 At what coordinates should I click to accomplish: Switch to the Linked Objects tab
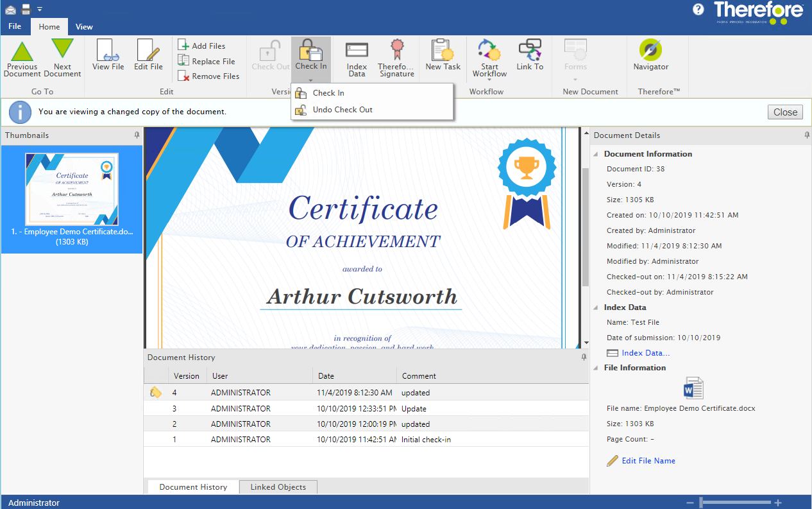pyautogui.click(x=278, y=487)
